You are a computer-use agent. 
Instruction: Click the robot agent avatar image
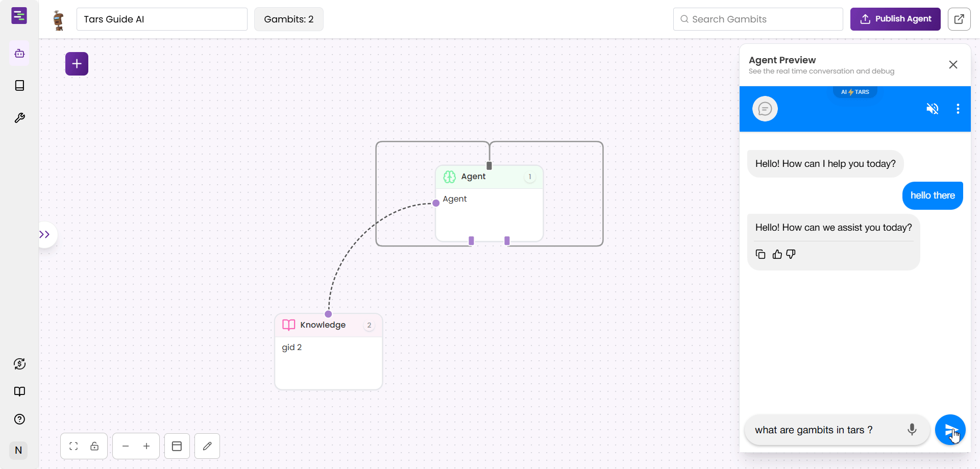click(x=58, y=20)
